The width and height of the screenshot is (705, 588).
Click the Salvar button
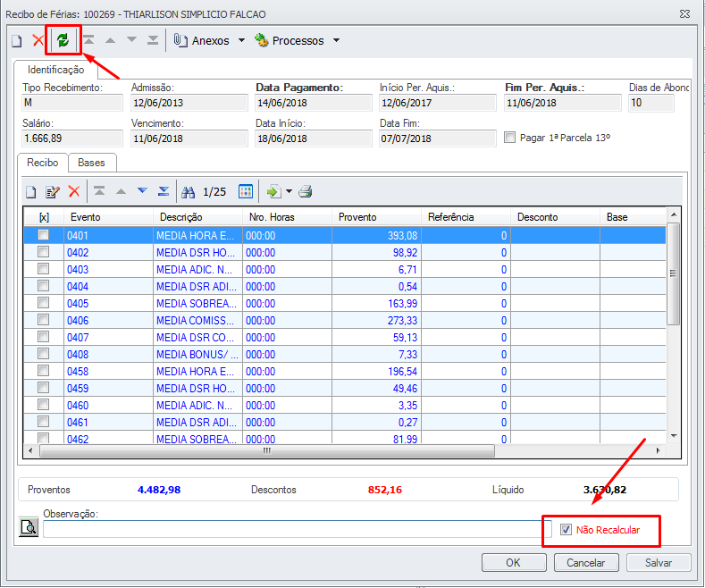click(x=659, y=562)
